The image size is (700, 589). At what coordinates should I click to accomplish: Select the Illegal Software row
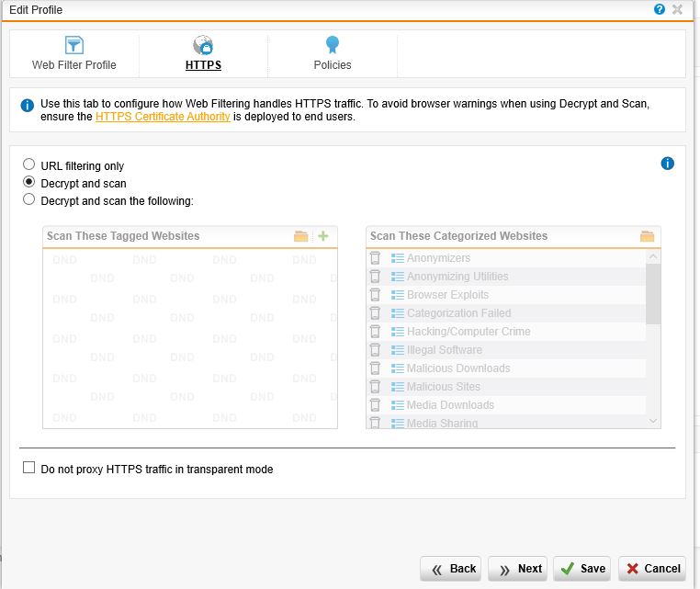(x=506, y=350)
